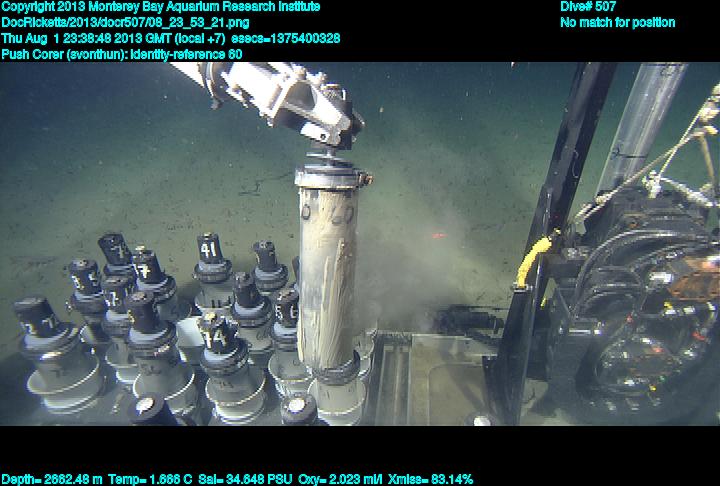
Task: Click the Push Corer identity-reference annotation
Action: 121,53
